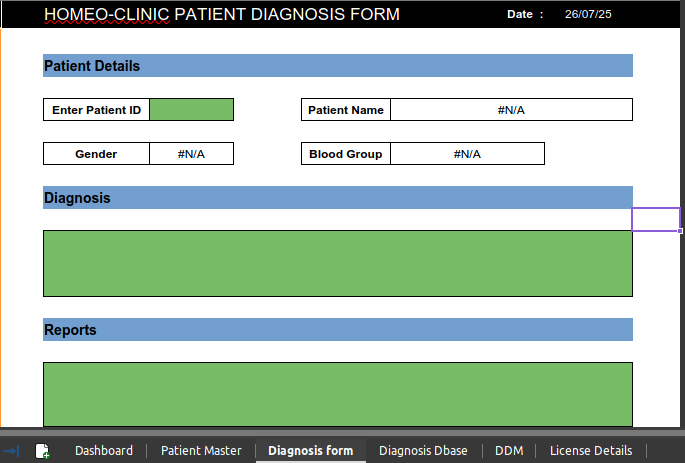Viewport: 685px width, 463px height.
Task: Select the Patient Name value cell
Action: (x=511, y=110)
